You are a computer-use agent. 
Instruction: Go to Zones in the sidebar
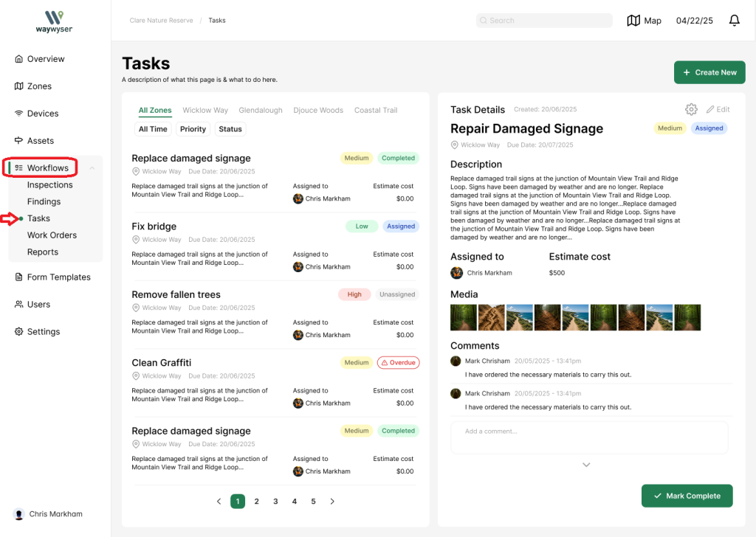coord(39,86)
